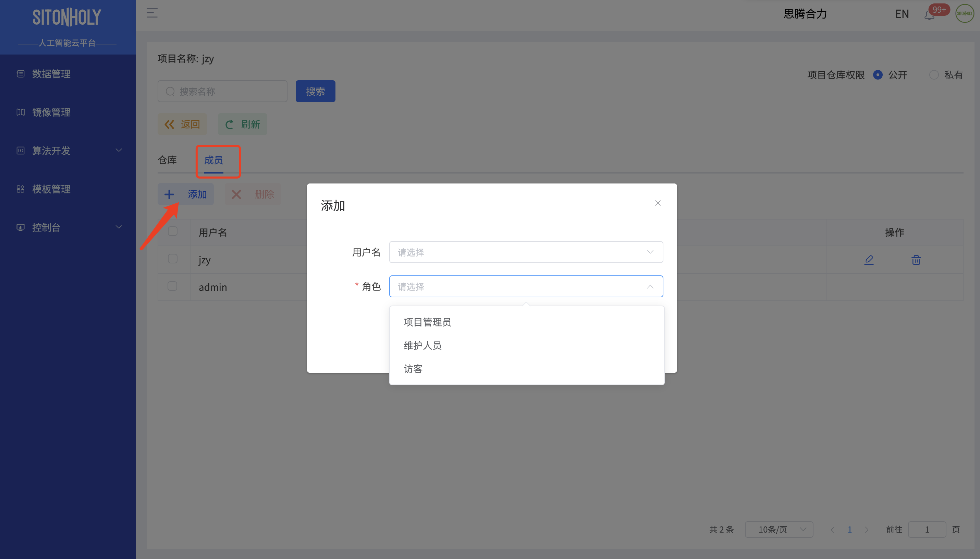The width and height of the screenshot is (980, 559).
Task: Open the 10条/页 page size dropdown
Action: [779, 530]
